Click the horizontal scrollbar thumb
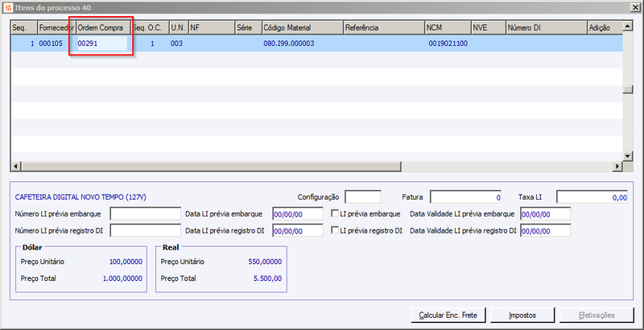The height and width of the screenshot is (330, 644). pos(211,167)
